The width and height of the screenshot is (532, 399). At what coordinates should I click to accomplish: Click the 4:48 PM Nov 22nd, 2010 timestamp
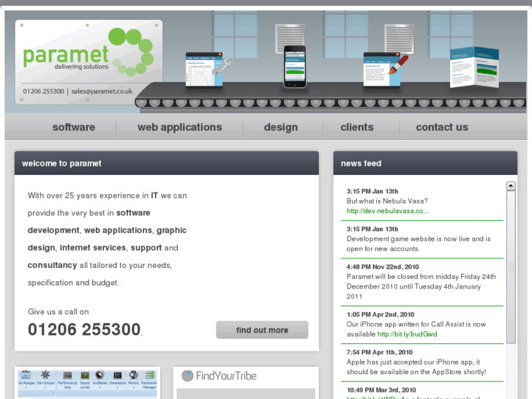(383, 267)
